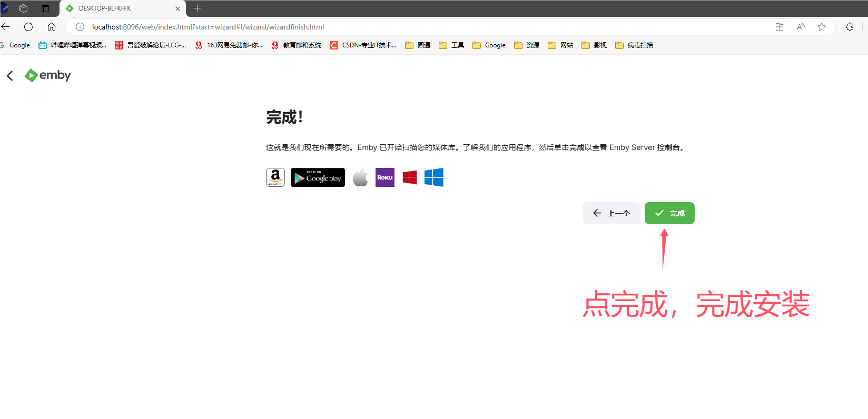Expand the 病毒扫描 bookmark folder
Viewport: 868px width, 419px height.
pos(634,45)
